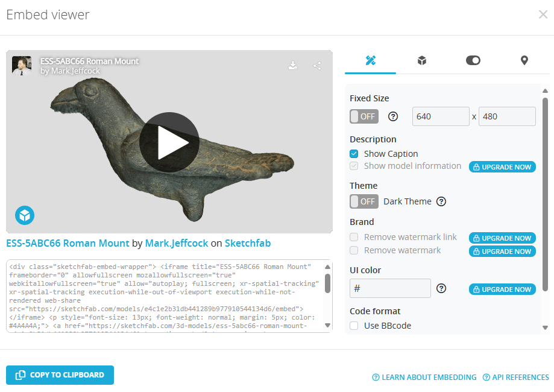Click the embed code box scroll up arrow

[327, 267]
